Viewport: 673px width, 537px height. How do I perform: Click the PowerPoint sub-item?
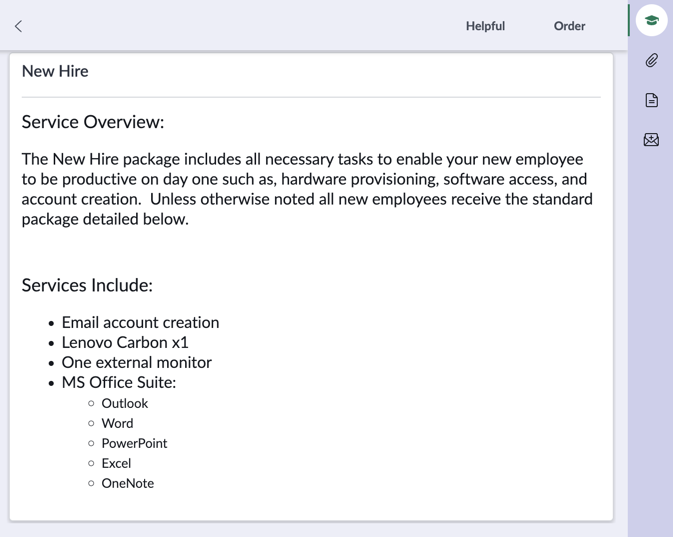tap(134, 443)
